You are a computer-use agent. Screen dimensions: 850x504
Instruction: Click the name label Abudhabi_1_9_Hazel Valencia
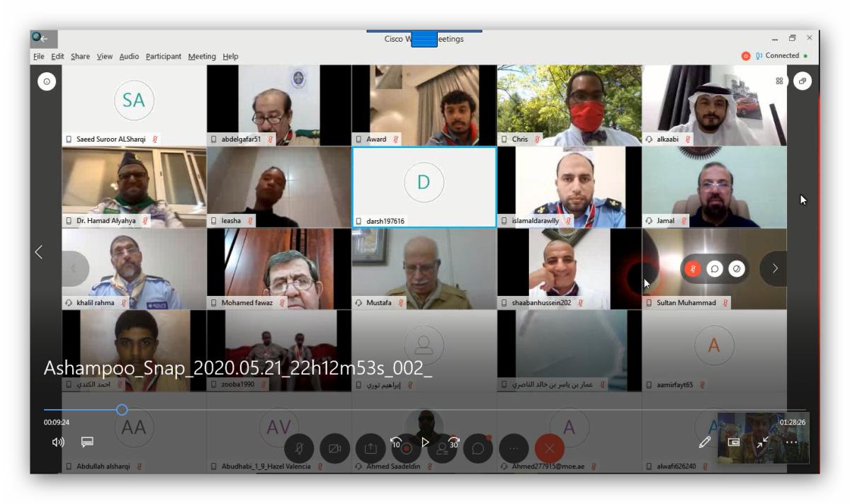(x=266, y=466)
